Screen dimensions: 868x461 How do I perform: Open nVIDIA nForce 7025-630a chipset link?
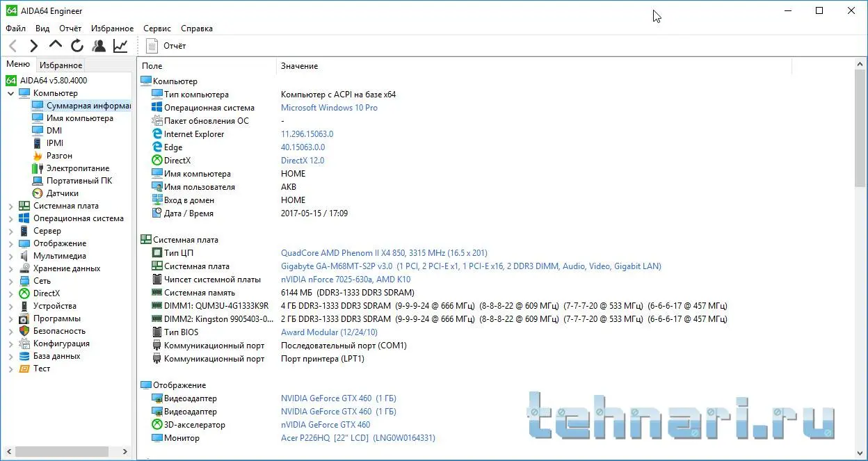346,280
